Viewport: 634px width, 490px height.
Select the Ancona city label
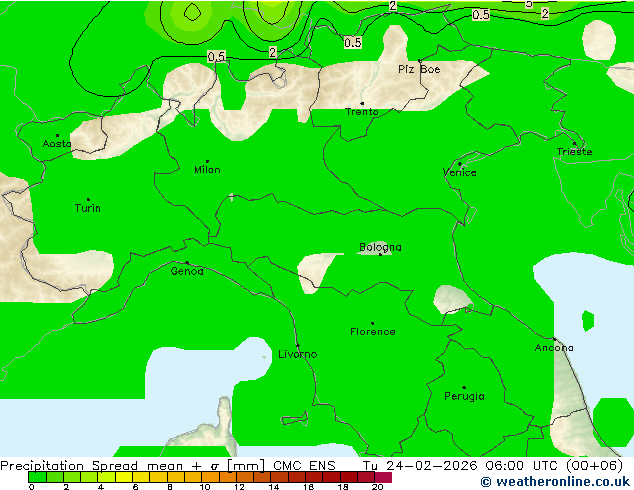(x=554, y=348)
